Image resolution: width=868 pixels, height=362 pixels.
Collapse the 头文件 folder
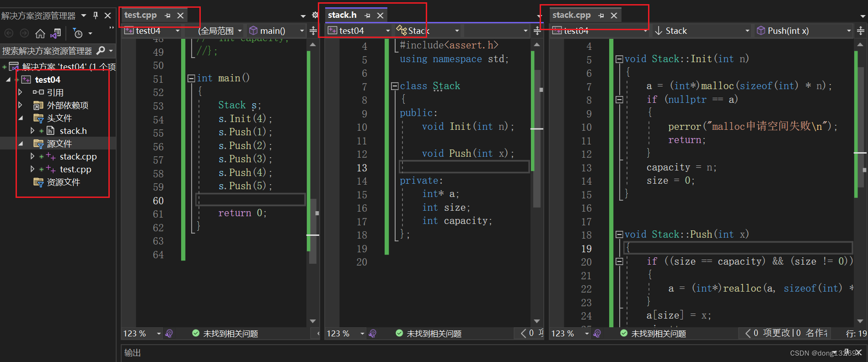tap(21, 118)
